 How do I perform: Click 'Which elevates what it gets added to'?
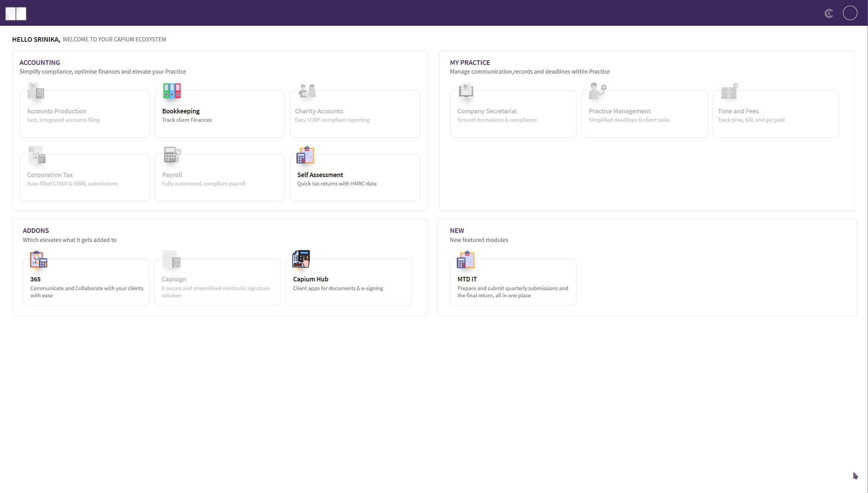point(69,240)
